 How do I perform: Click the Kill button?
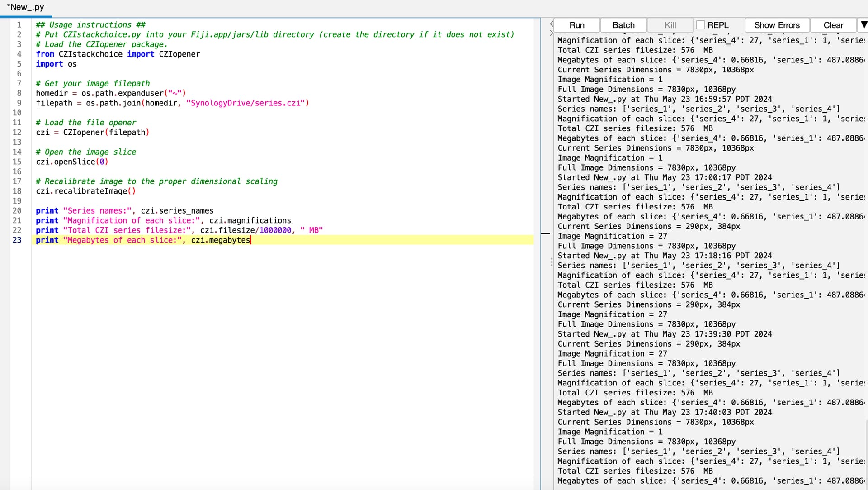pyautogui.click(x=670, y=25)
